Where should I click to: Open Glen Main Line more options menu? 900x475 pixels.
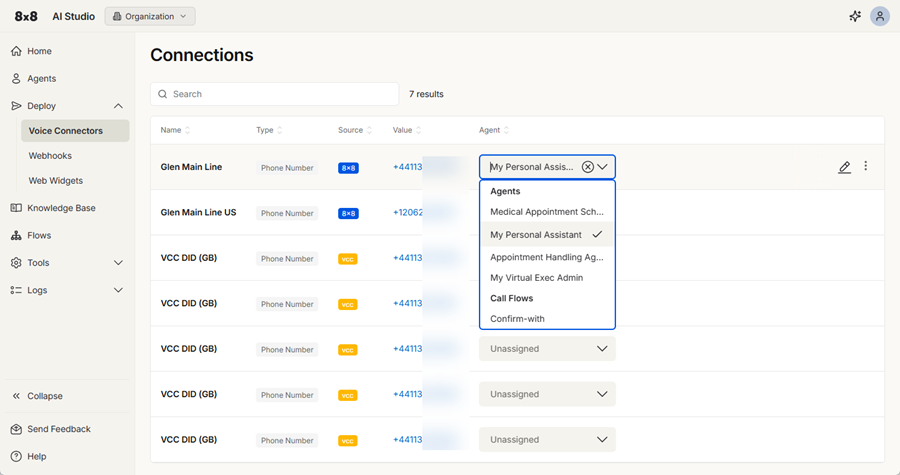pos(866,166)
